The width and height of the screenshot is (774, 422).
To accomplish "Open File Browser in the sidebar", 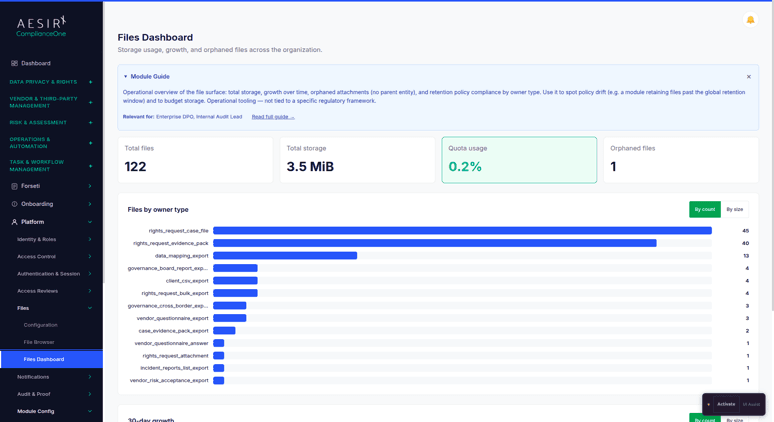I will click(39, 342).
